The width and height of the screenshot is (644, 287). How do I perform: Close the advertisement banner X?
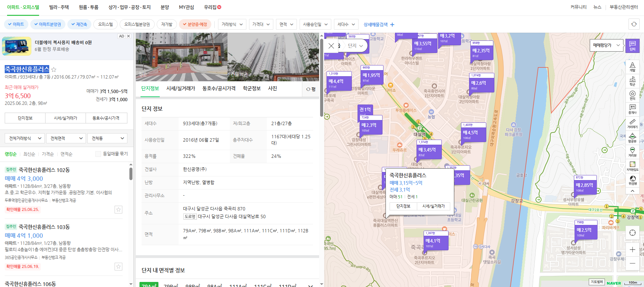click(128, 36)
